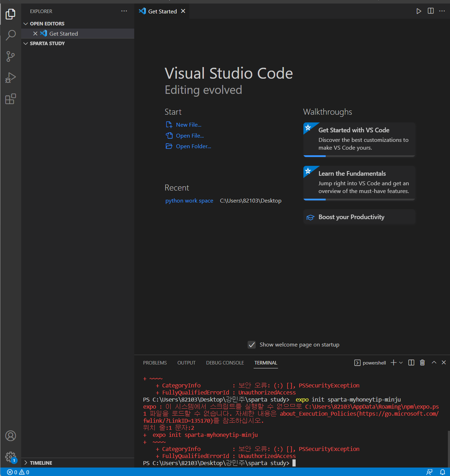Click the New File icon under Start

(x=169, y=125)
